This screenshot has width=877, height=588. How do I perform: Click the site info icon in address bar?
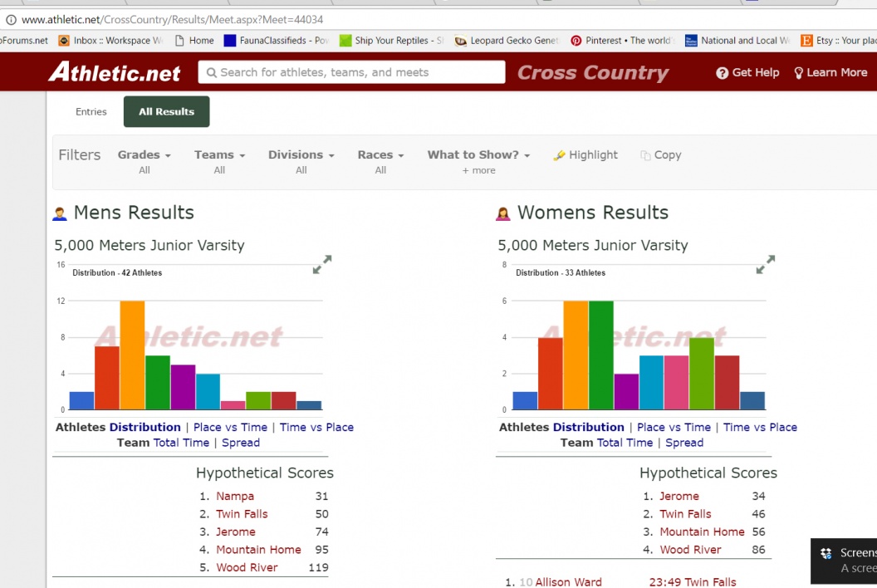(11, 20)
